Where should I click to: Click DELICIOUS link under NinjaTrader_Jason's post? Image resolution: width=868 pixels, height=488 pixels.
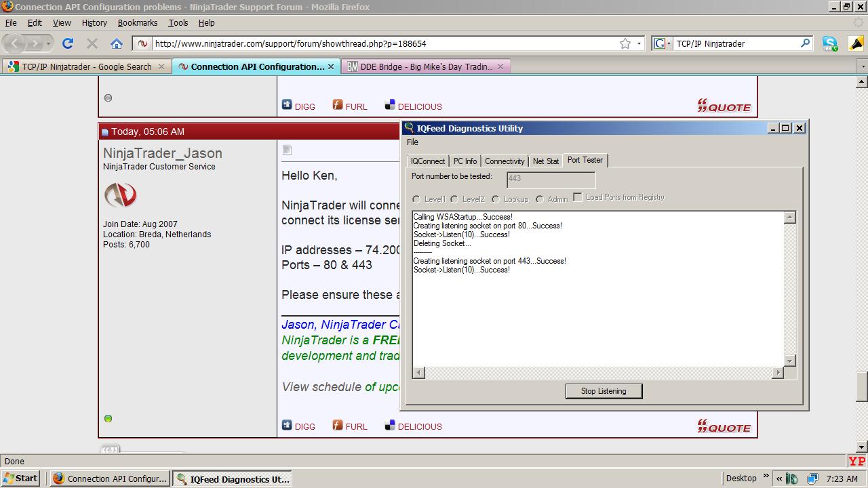pos(414,426)
